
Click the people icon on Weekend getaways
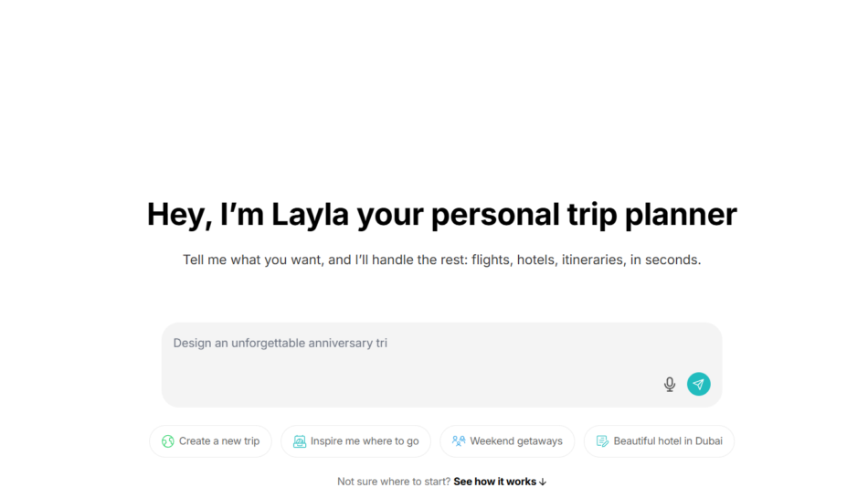pos(459,441)
